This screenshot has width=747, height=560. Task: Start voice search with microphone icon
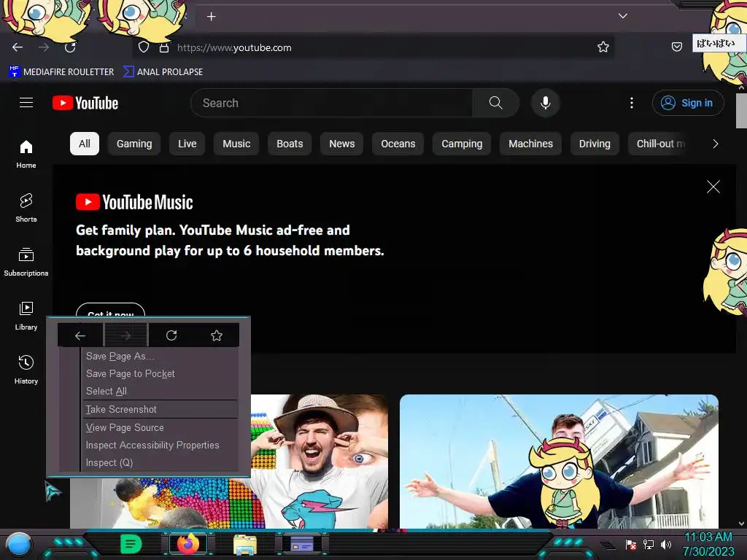546,103
